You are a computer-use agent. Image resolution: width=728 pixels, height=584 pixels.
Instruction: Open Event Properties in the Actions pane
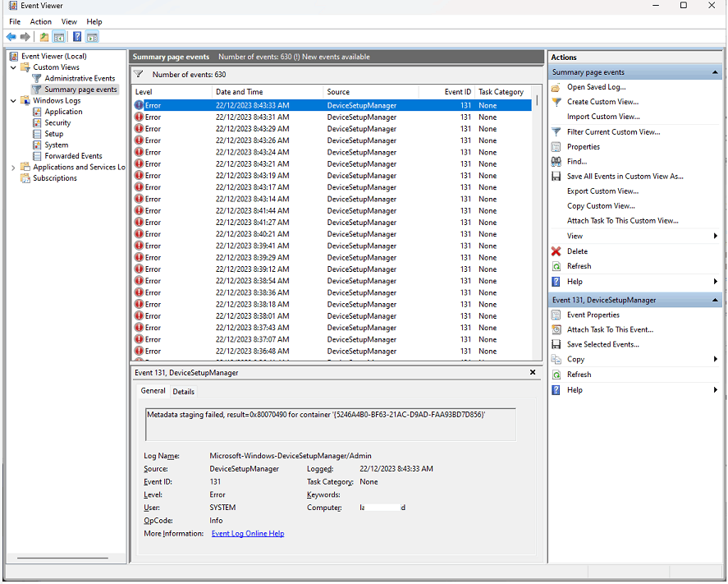(593, 315)
